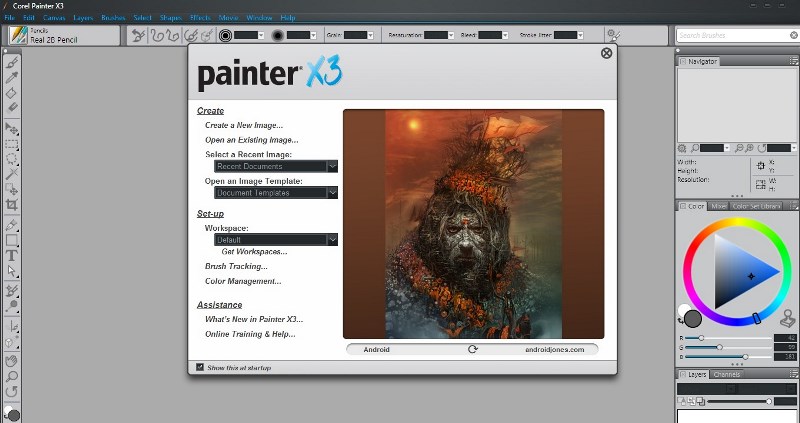
Task: Close the Navigator panel with its box
Action: click(683, 61)
